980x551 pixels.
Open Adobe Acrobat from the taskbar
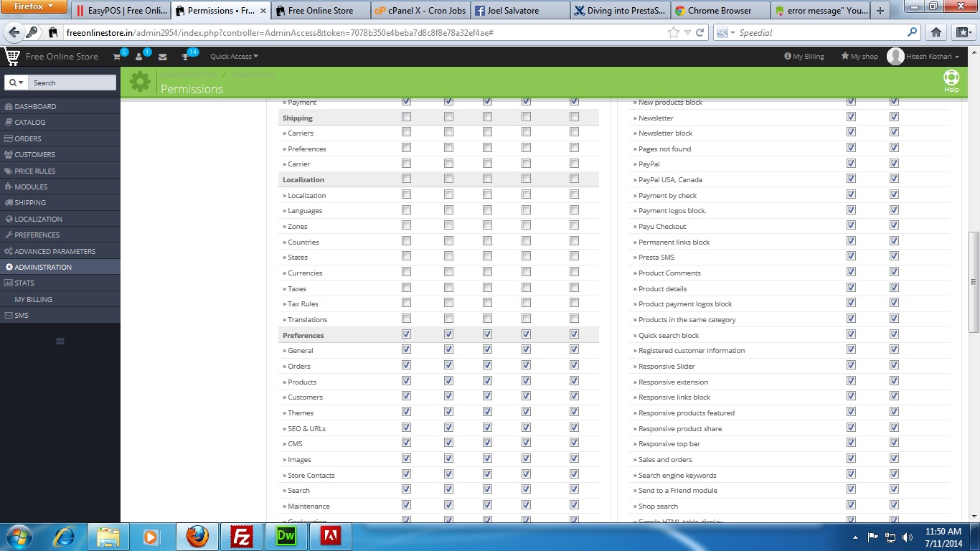[x=331, y=537]
